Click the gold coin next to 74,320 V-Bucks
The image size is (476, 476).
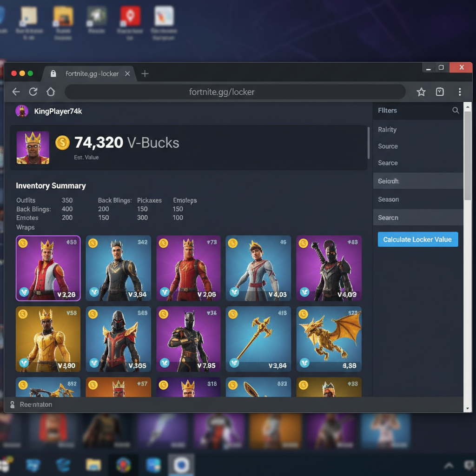click(x=63, y=143)
